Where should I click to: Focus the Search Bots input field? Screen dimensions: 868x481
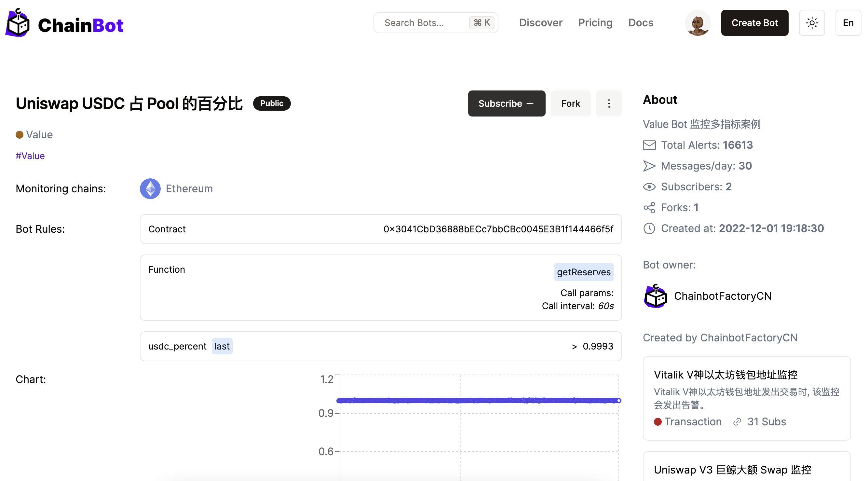425,23
